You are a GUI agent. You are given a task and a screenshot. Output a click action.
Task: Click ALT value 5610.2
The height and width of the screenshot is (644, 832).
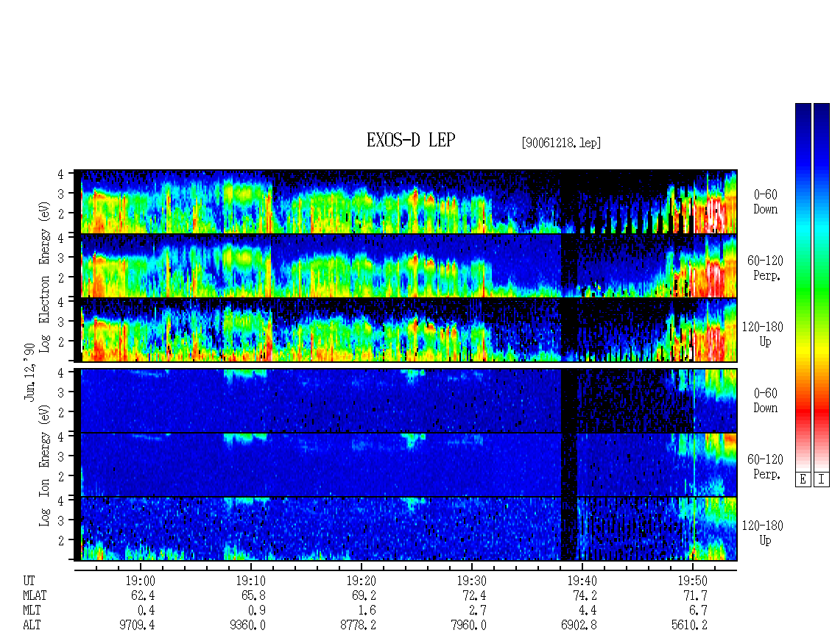point(688,626)
